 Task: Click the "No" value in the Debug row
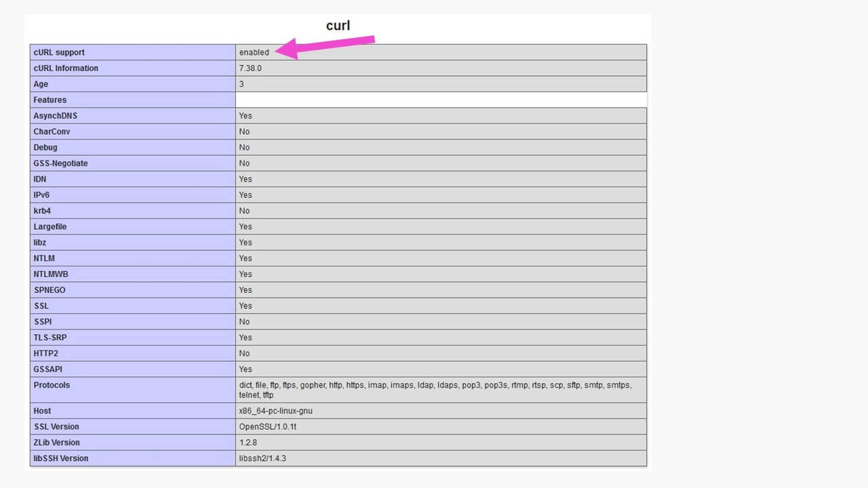[x=244, y=148]
